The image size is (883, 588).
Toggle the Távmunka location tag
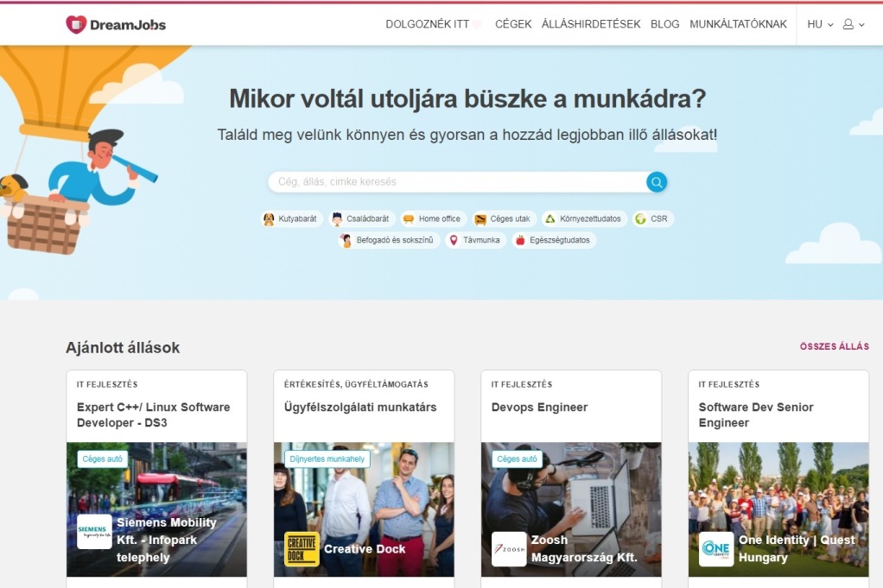coord(475,241)
